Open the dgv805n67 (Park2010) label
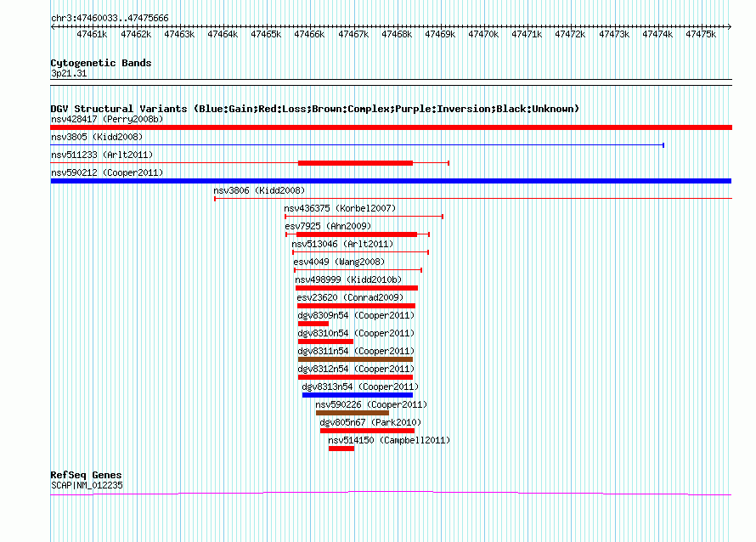This screenshot has width=756, height=542. click(370, 422)
